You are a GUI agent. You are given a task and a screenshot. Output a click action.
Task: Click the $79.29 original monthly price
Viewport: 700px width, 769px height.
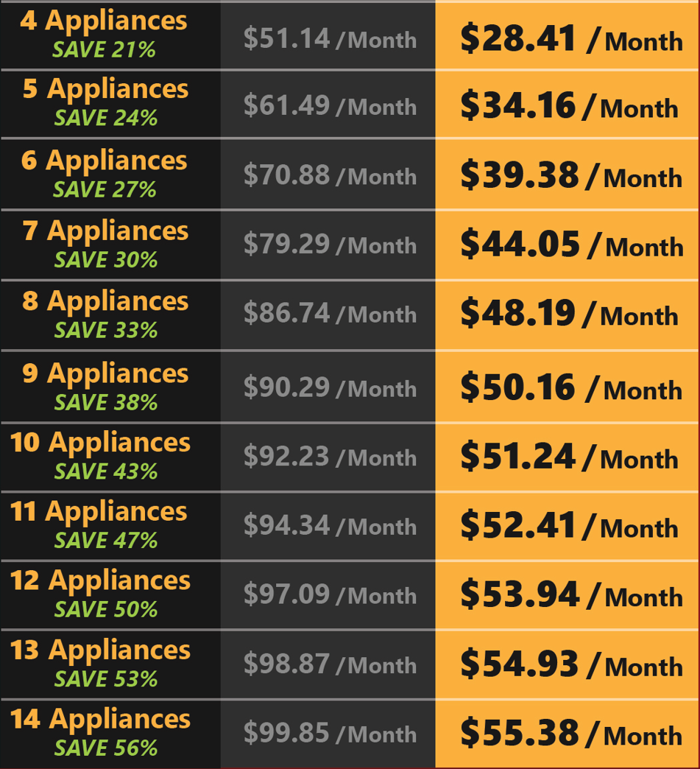(330, 244)
